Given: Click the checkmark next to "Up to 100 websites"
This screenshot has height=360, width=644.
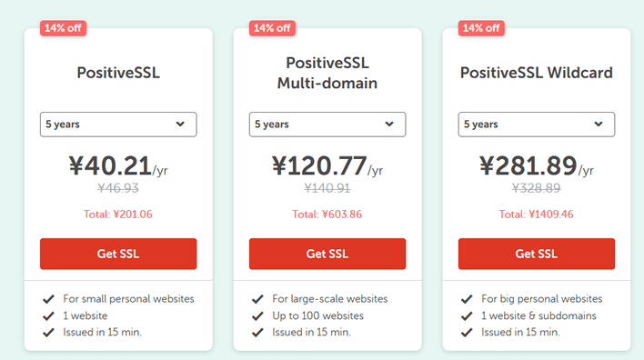Looking at the screenshot, I should [x=257, y=316].
